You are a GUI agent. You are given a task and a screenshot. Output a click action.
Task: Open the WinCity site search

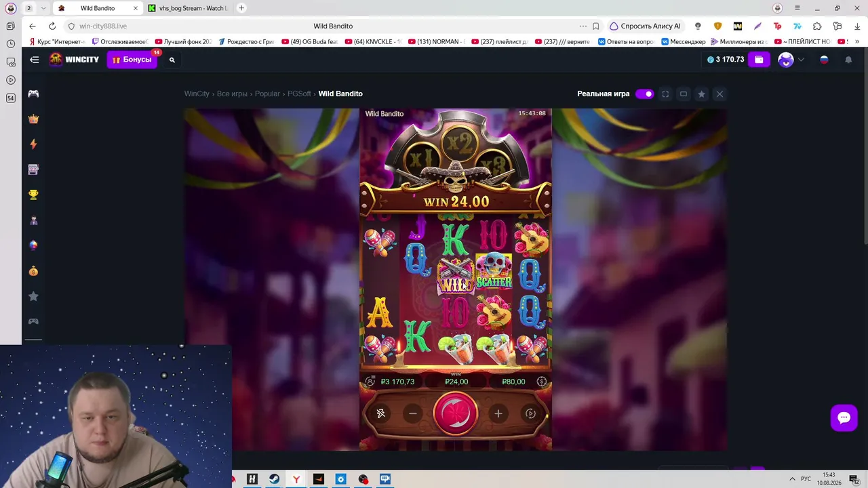(x=172, y=60)
